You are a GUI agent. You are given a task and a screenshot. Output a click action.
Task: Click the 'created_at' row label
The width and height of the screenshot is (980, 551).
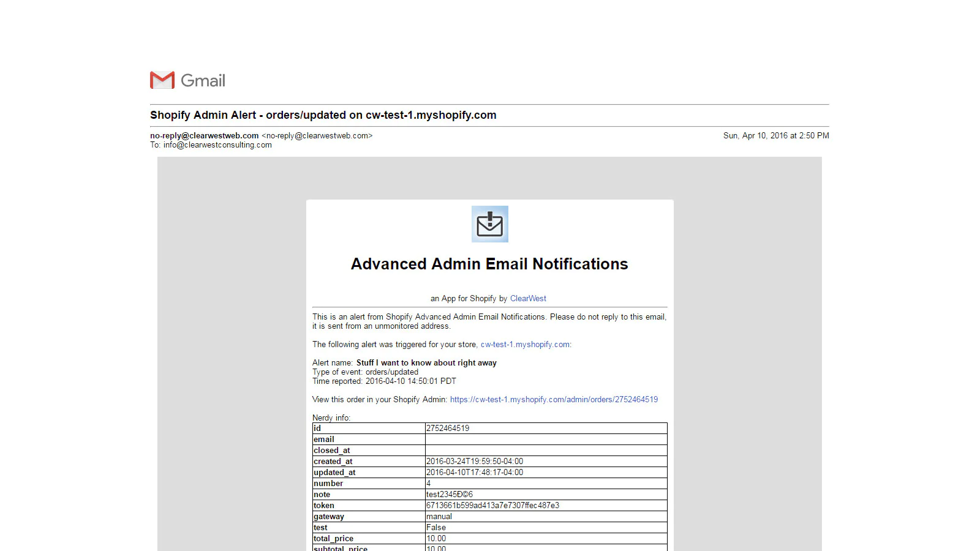[x=333, y=462]
